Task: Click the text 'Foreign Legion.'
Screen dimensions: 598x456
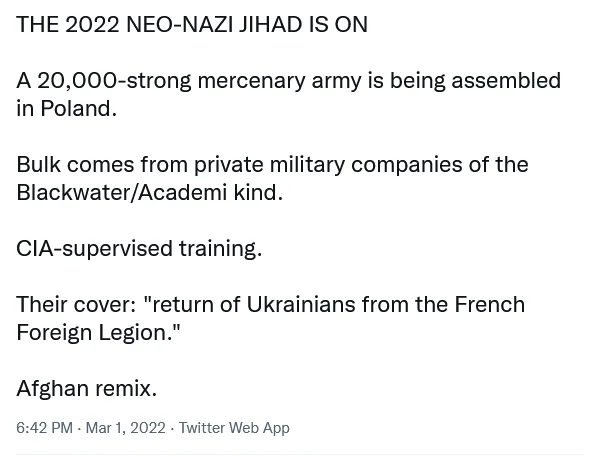Action: tap(94, 332)
